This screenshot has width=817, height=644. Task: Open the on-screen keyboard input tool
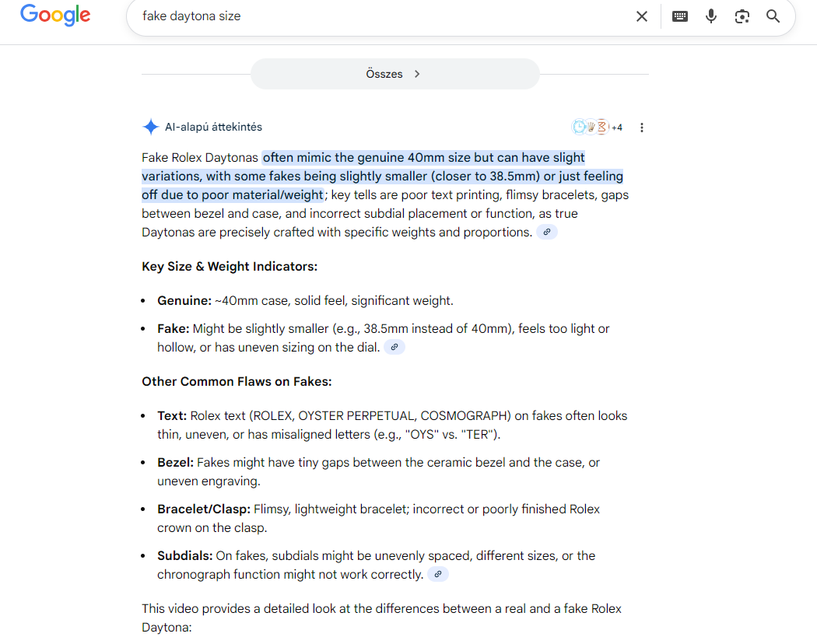[x=680, y=16]
